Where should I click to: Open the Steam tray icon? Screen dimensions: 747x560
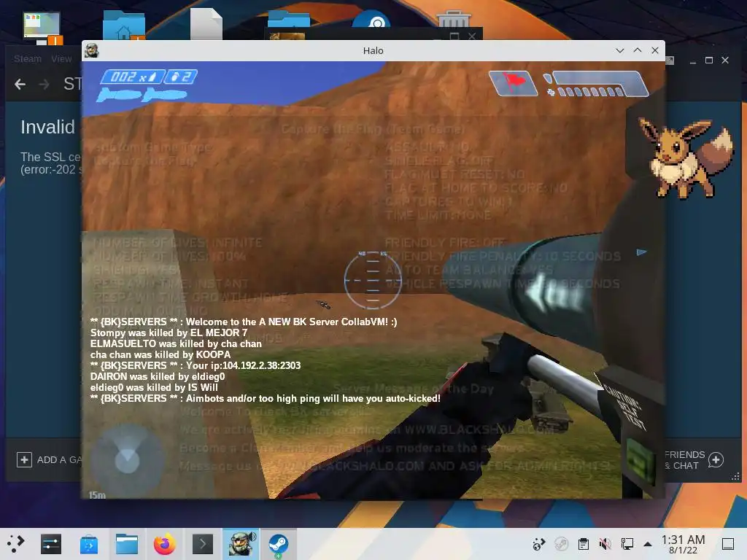561,544
